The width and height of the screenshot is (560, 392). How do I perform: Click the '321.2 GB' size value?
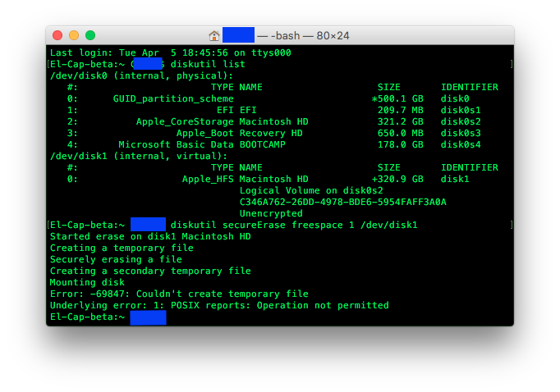point(401,121)
